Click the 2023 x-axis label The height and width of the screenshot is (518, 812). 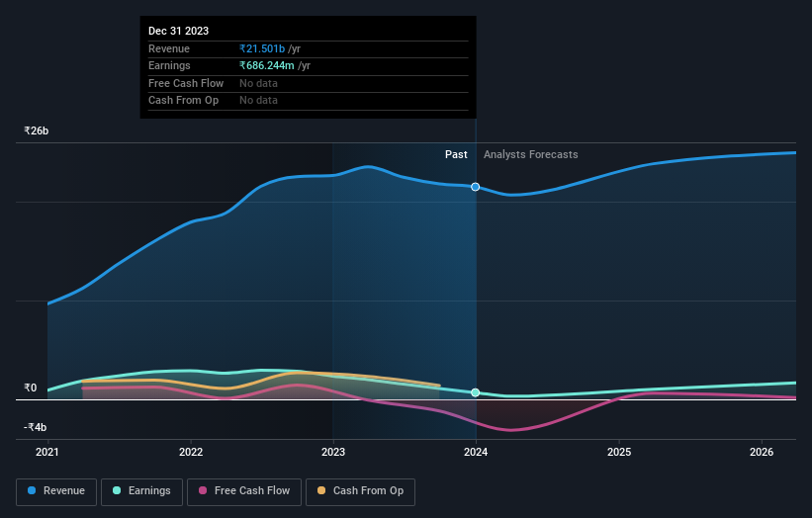(x=333, y=453)
